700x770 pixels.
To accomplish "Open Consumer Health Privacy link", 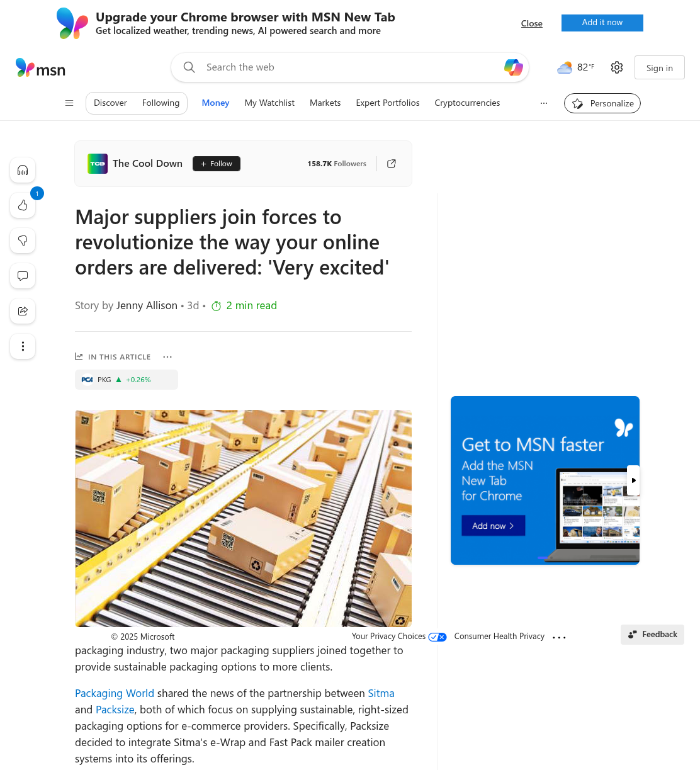I will coord(499,637).
